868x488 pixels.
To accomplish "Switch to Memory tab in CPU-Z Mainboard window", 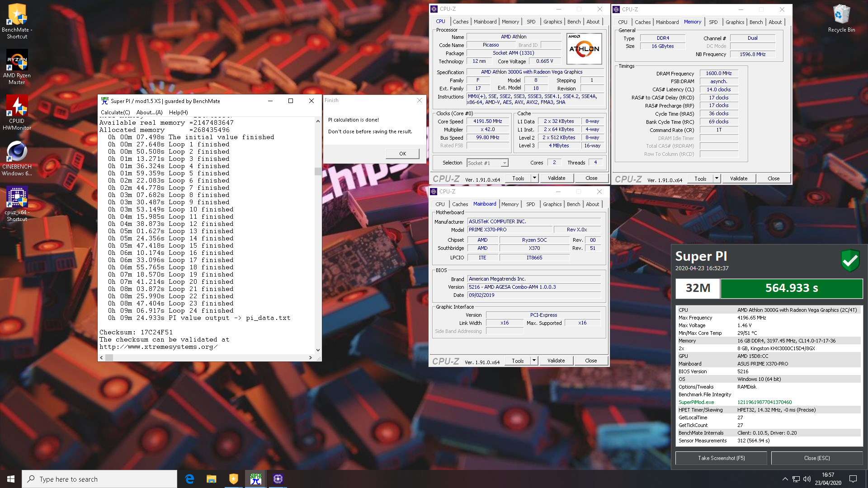I will pos(510,204).
